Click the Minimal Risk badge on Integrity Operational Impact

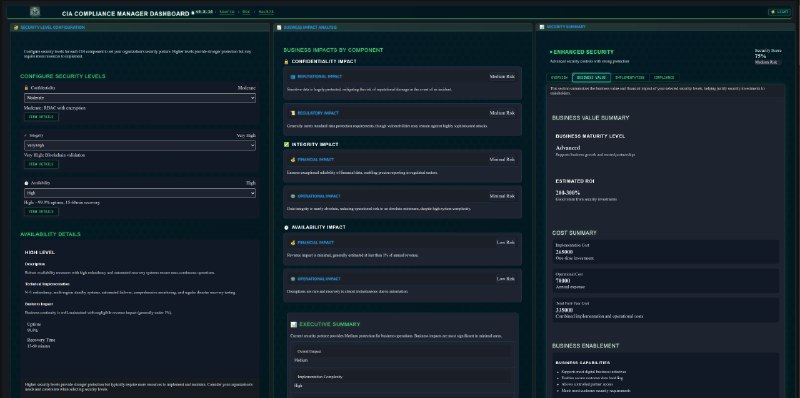tap(502, 196)
